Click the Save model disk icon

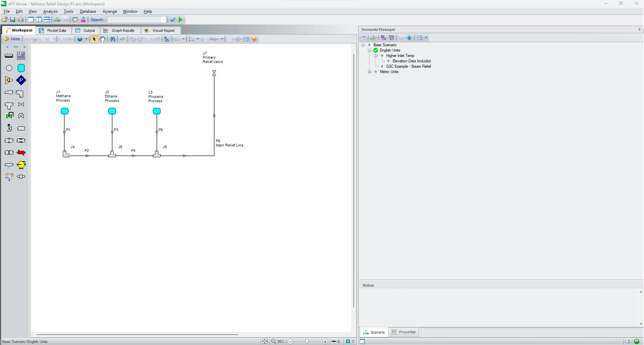click(13, 20)
